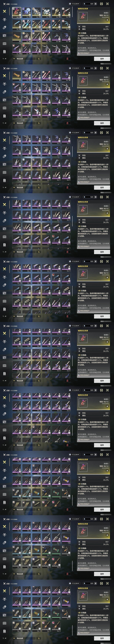Image resolution: width=114 pixels, height=644 pixels.
Task: Select the capsule materials sidebar icon in the first screenshot
Action: (x=4, y=27)
